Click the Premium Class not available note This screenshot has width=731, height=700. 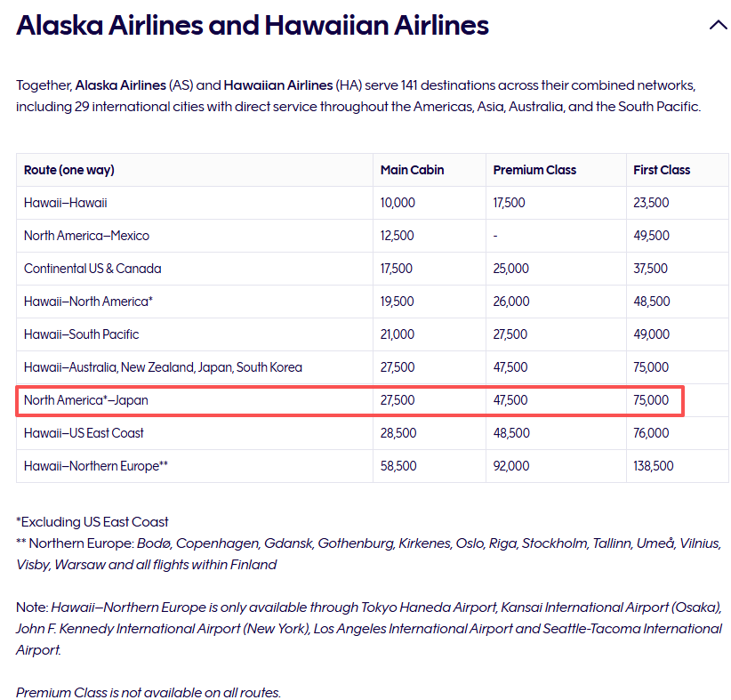click(149, 693)
